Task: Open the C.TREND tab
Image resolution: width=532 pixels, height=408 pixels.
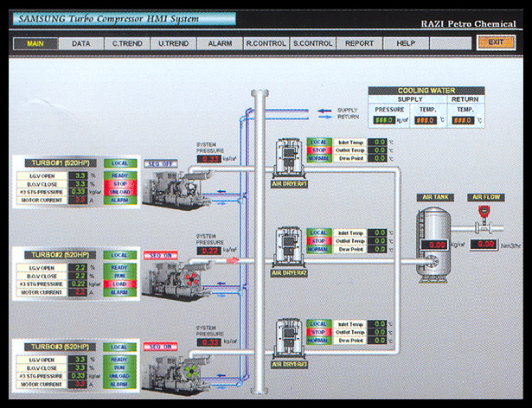Action: point(127,44)
